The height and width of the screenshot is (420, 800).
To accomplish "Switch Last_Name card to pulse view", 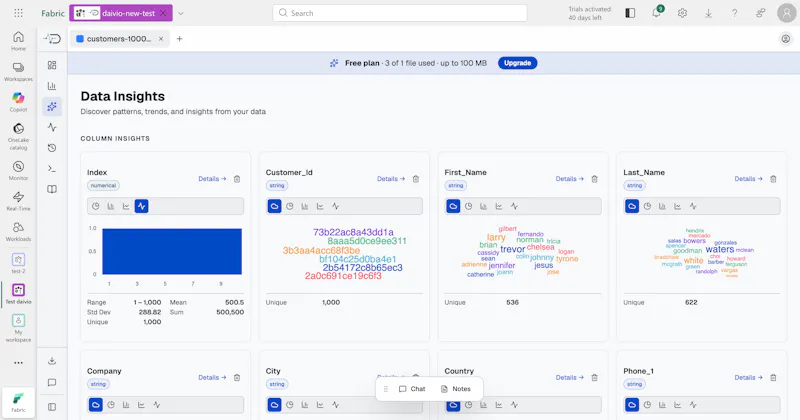I will (693, 206).
